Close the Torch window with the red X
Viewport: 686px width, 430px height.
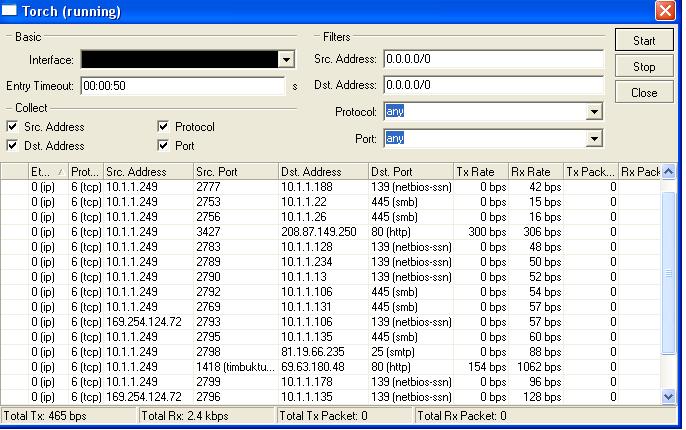(665, 10)
